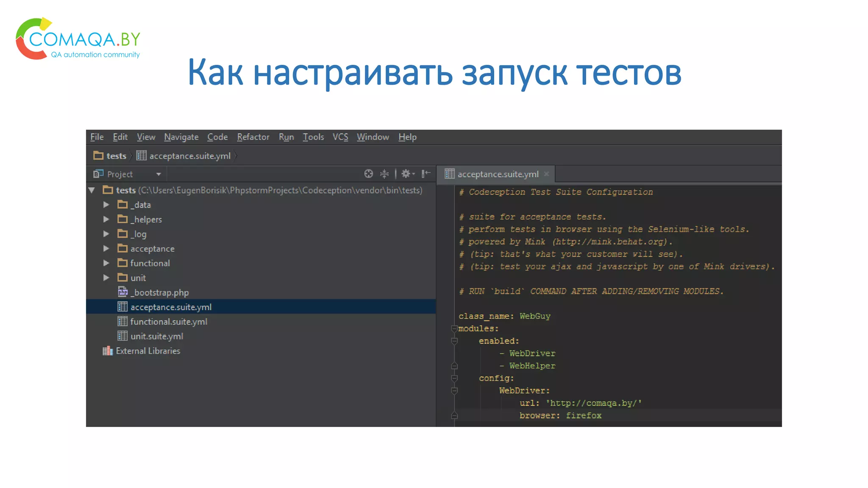The width and height of the screenshot is (868, 488).
Task: Open the Help menu
Action: pos(407,137)
